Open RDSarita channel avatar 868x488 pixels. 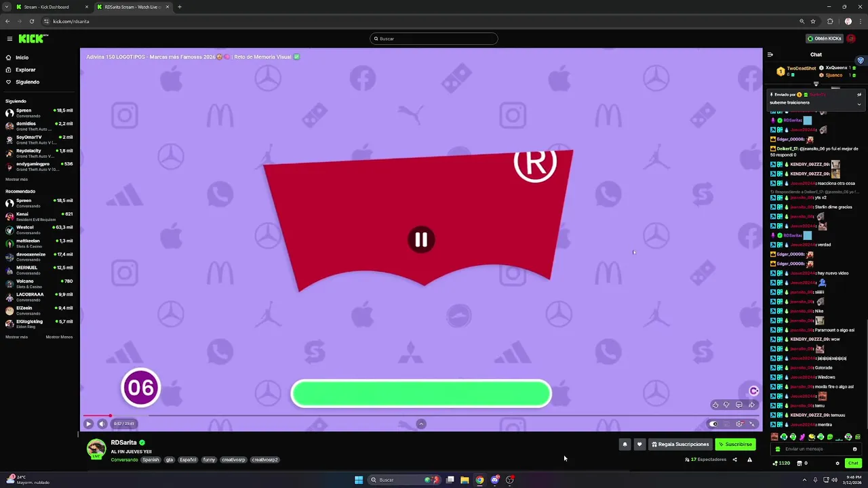pos(96,449)
